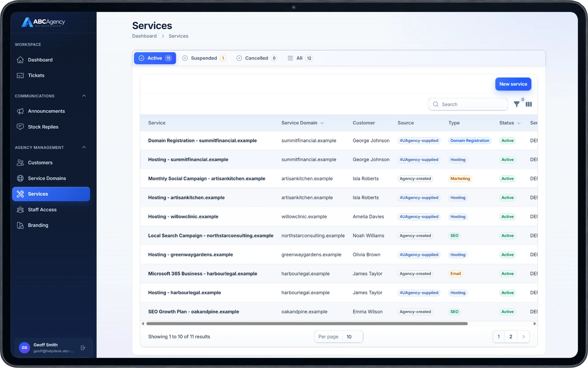Select Services in the sidebar
Screen dimensions: 588x368
coord(51,194)
